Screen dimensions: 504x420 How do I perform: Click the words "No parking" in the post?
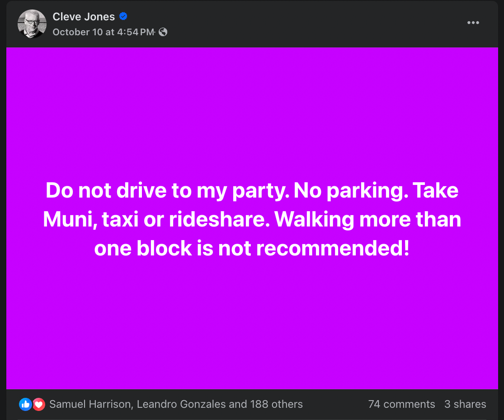[346, 191]
